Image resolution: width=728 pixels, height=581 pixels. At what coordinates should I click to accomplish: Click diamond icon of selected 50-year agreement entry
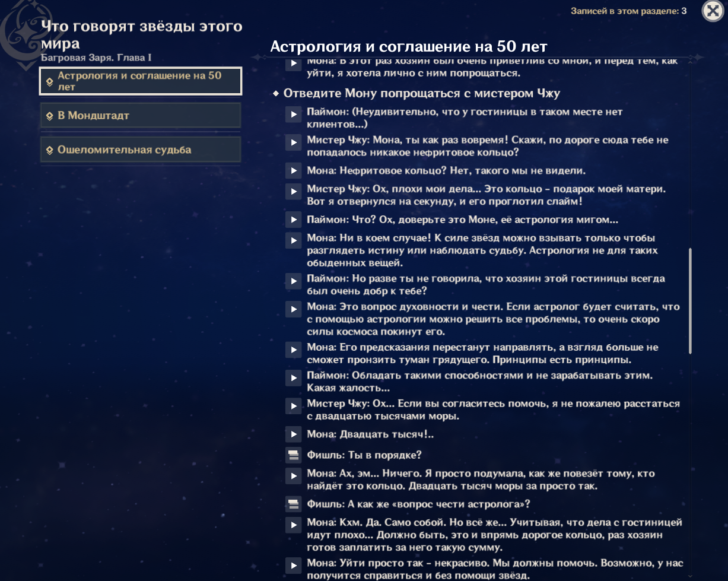50,82
